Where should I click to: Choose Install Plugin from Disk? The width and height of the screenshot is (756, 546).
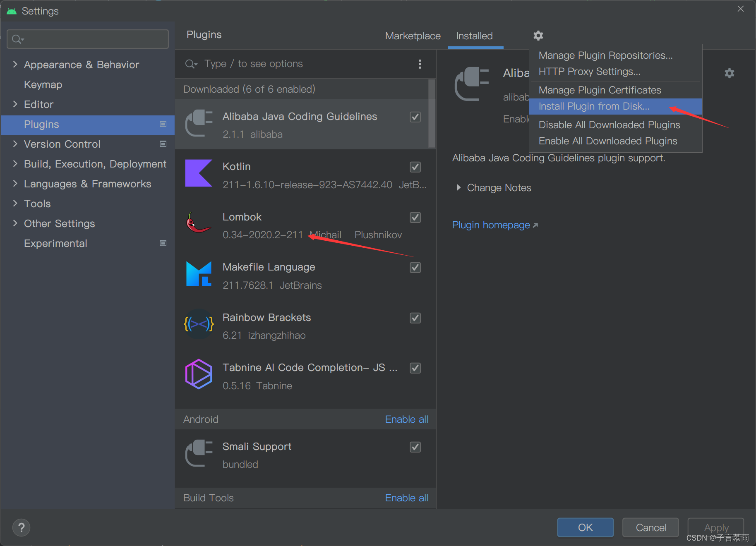[615, 106]
